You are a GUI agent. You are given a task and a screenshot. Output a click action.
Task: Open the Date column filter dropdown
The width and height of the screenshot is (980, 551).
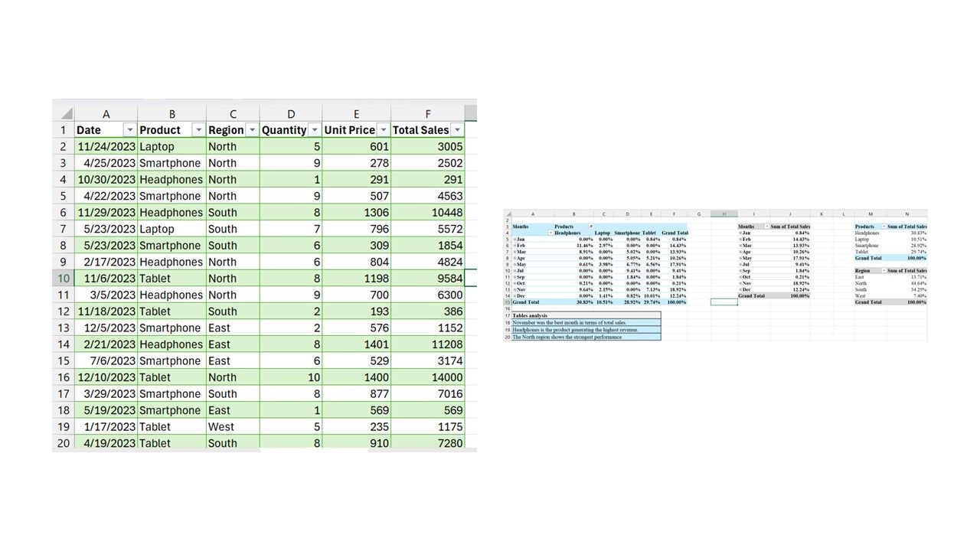coord(129,130)
